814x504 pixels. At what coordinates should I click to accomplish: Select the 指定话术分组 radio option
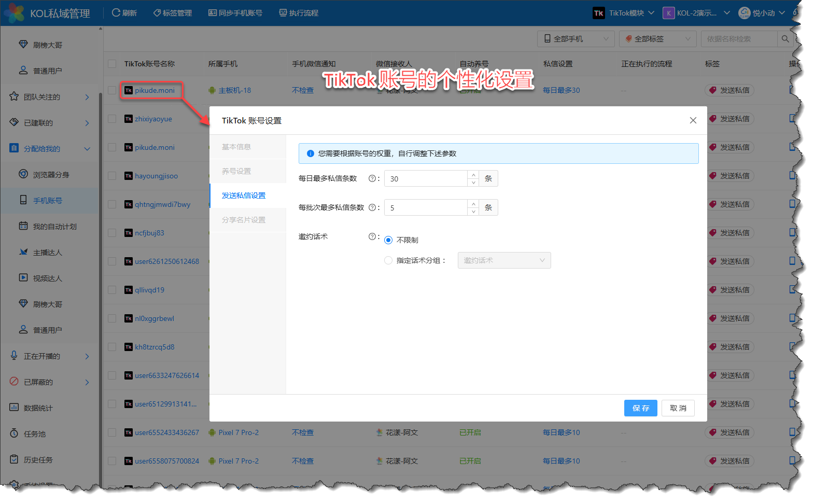tap(388, 260)
